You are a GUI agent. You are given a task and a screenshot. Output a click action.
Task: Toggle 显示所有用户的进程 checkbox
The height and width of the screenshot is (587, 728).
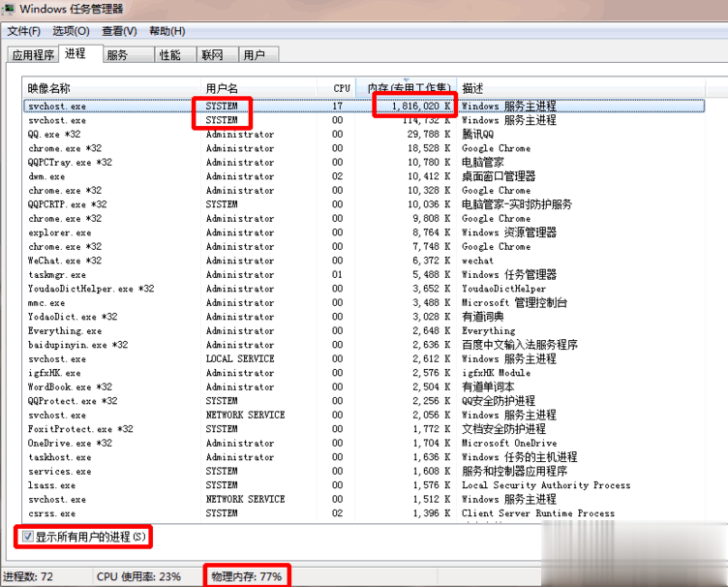tap(27, 537)
